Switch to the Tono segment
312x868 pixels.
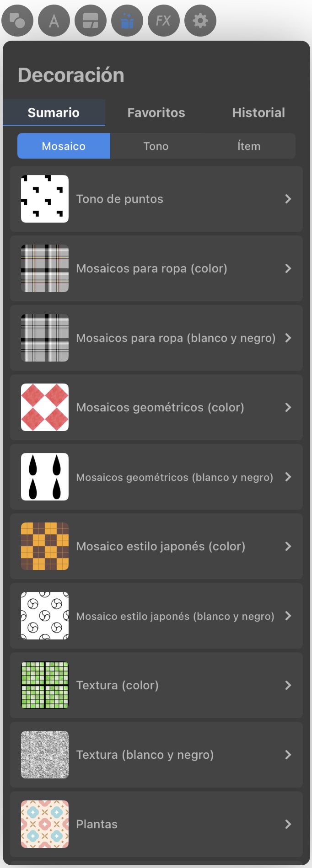(x=156, y=146)
